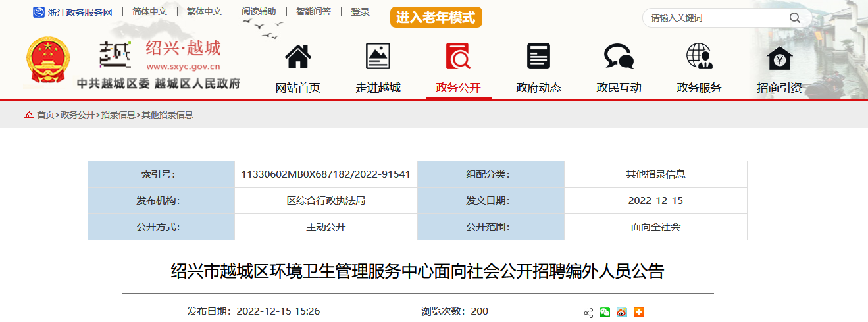Open the 政务公开 red document-search icon
The height and width of the screenshot is (322, 868).
458,57
